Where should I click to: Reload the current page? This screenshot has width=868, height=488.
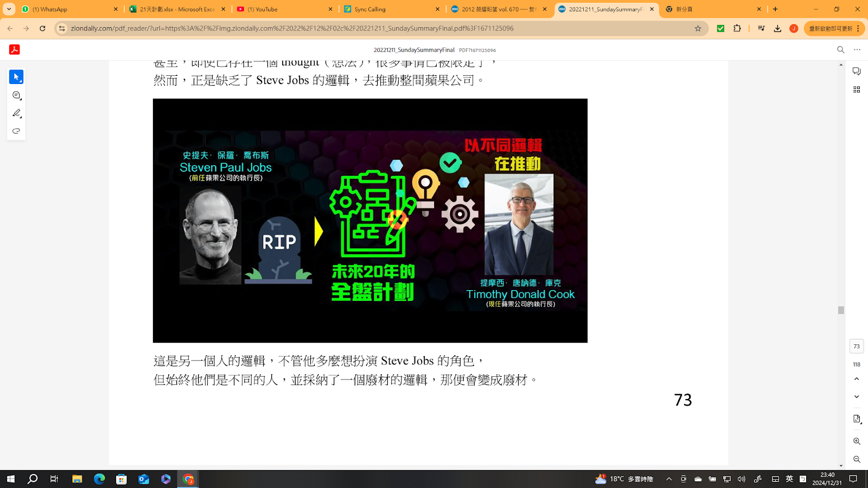[x=42, y=28]
